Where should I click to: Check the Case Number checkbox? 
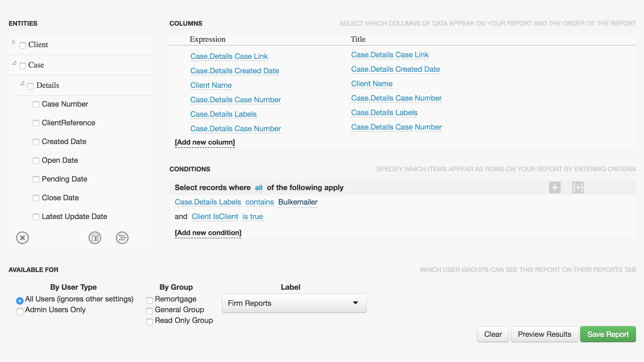pos(36,104)
